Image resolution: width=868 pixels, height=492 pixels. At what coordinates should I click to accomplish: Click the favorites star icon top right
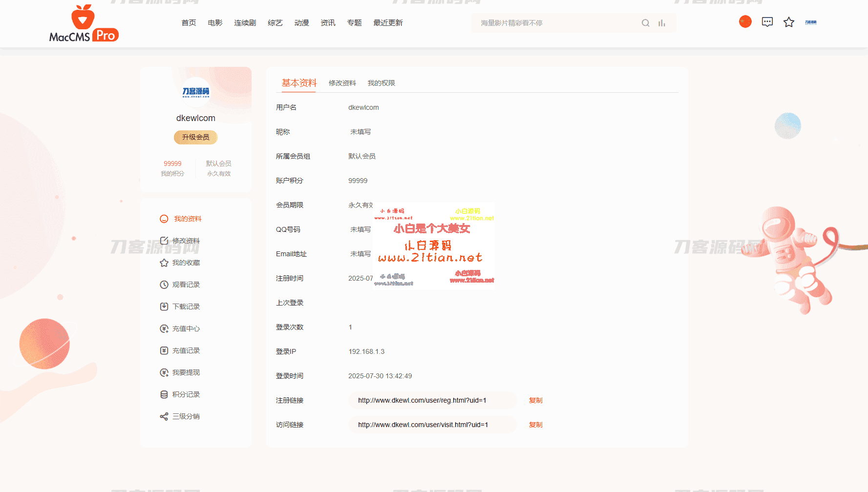[x=789, y=22]
